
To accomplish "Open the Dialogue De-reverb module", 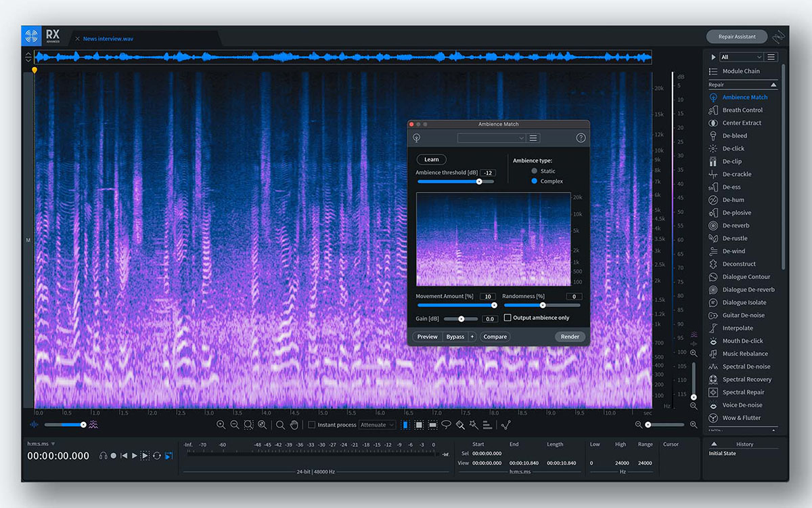I will pyautogui.click(x=742, y=289).
